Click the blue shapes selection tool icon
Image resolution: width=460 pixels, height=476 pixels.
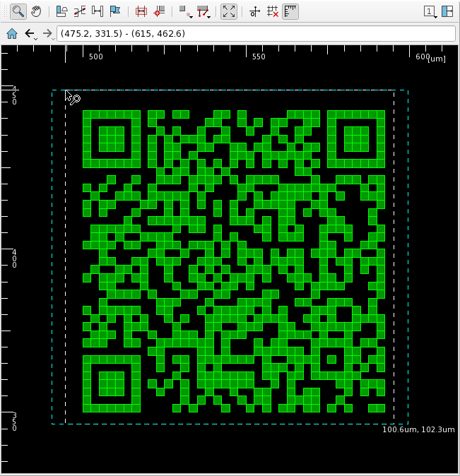(x=62, y=12)
